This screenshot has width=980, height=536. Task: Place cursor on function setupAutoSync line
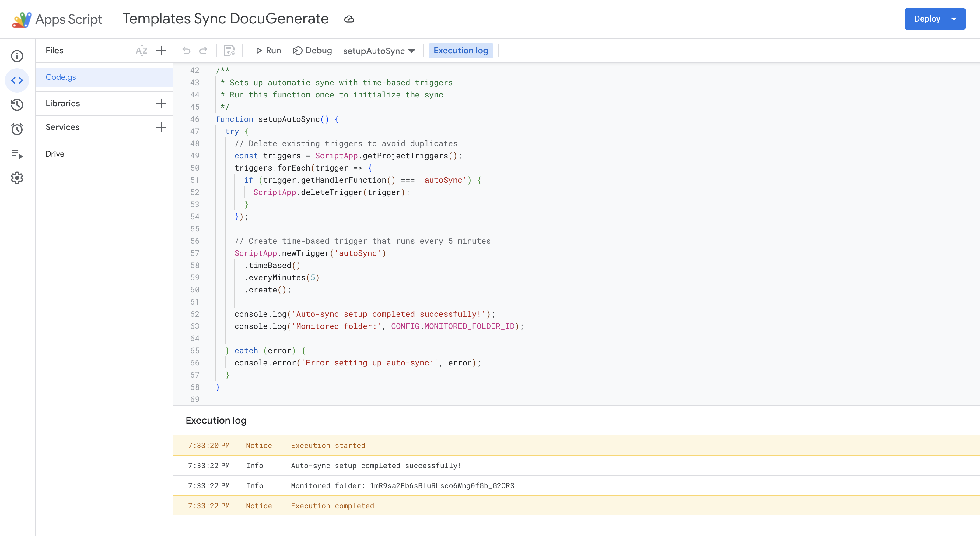(277, 119)
